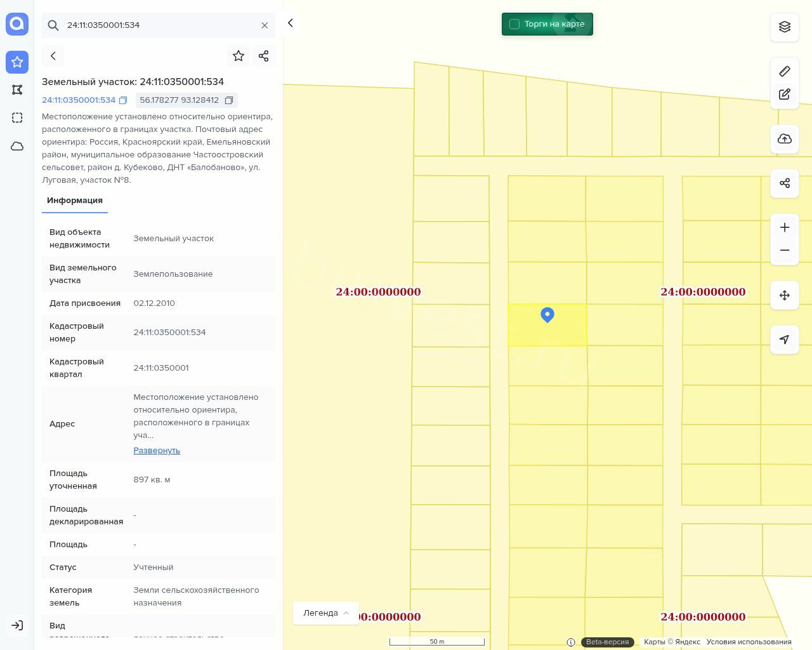Expand the 'Легенда' panel
The width and height of the screenshot is (812, 650).
326,613
